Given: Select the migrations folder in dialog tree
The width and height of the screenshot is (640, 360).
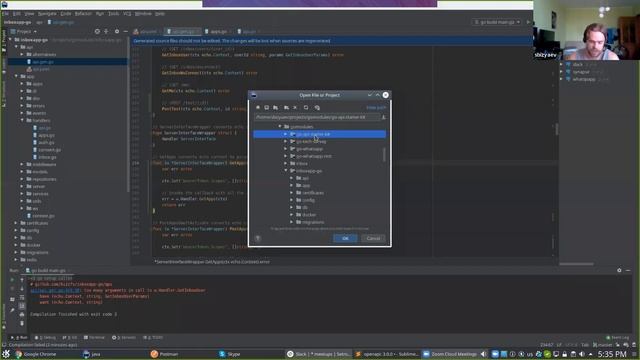Looking at the screenshot, I should (313, 222).
